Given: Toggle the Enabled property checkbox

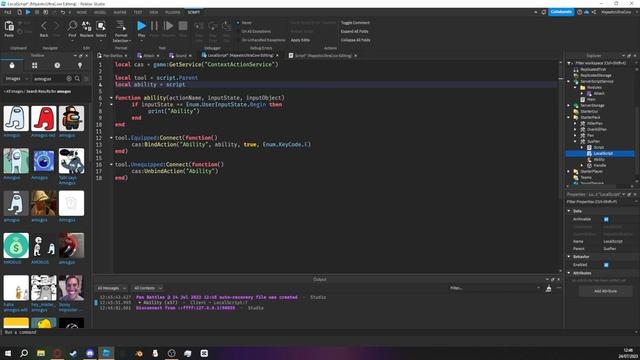Looking at the screenshot, I should [606, 265].
